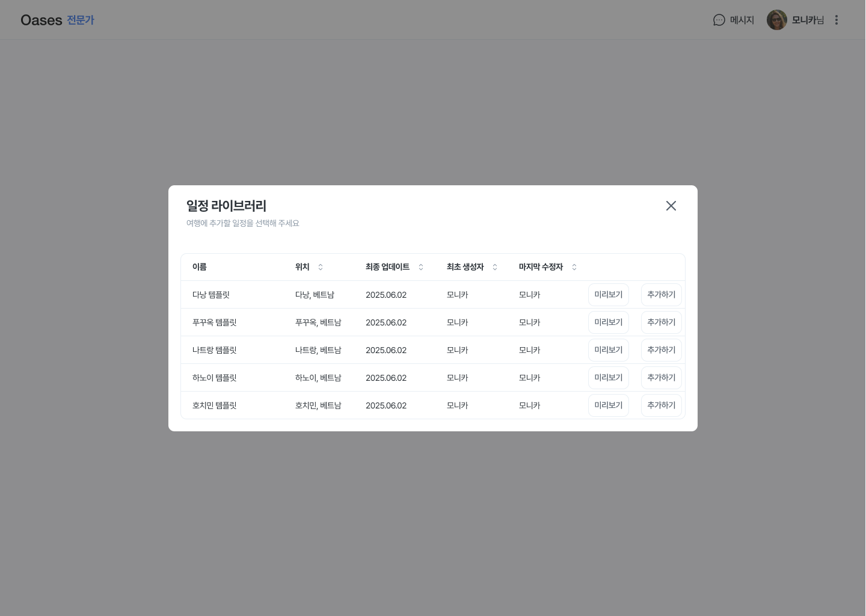Preview the 푸꾸옥 템플릿 itinerary
866x616 pixels.
tap(608, 322)
